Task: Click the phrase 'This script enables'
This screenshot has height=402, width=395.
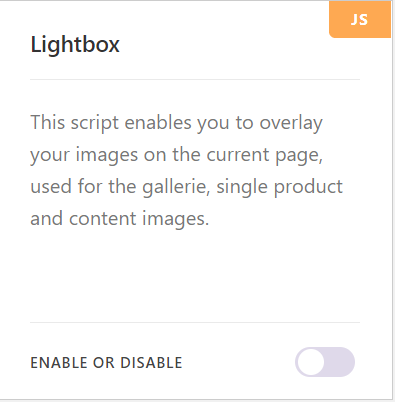Action: (111, 123)
